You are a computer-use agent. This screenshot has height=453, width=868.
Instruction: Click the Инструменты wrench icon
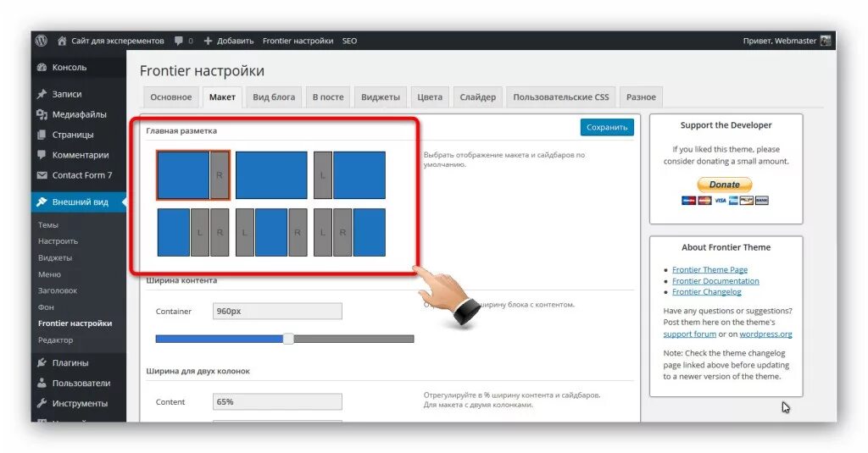tap(42, 403)
